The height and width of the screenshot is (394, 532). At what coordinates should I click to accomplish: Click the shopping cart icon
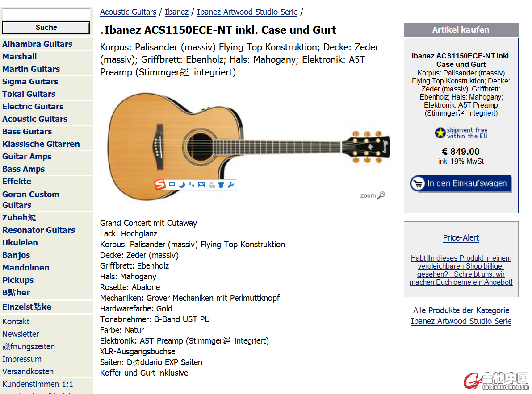pos(418,184)
